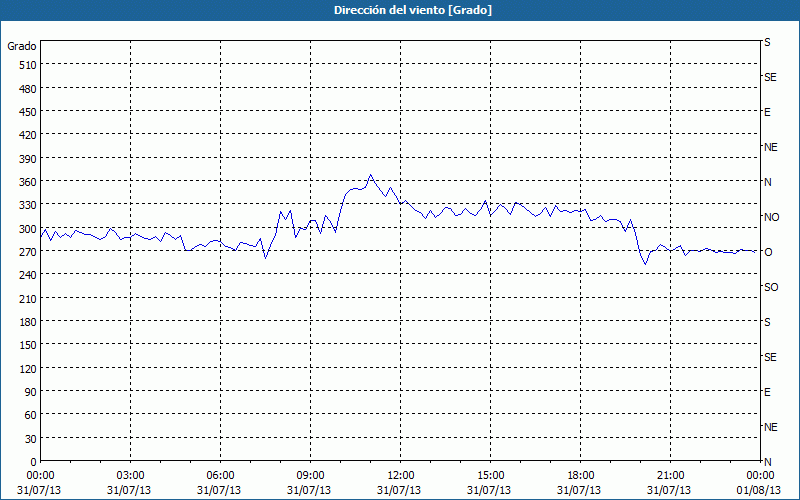Select the 240 y-axis tick label
Viewport: 800px width, 500px height.
[28, 275]
